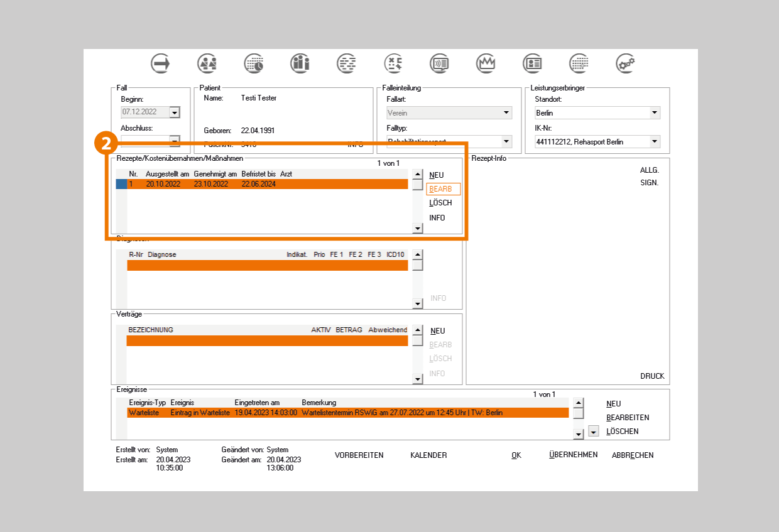
Task: Click the right arrow icon in toolbar
Action: coord(161,63)
